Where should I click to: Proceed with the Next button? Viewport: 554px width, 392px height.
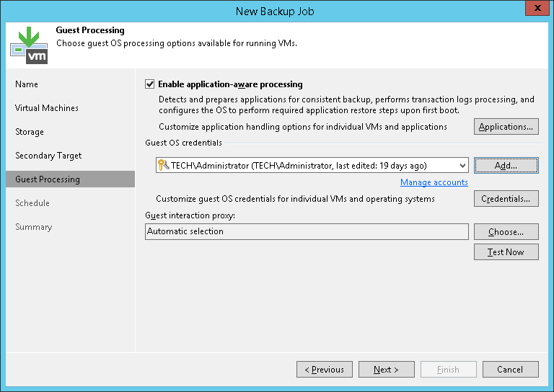[x=387, y=370]
